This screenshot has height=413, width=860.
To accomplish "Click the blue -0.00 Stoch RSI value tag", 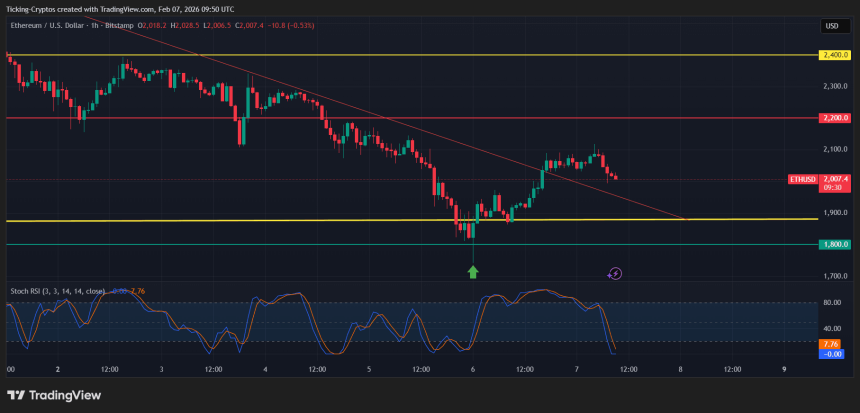I will [832, 354].
